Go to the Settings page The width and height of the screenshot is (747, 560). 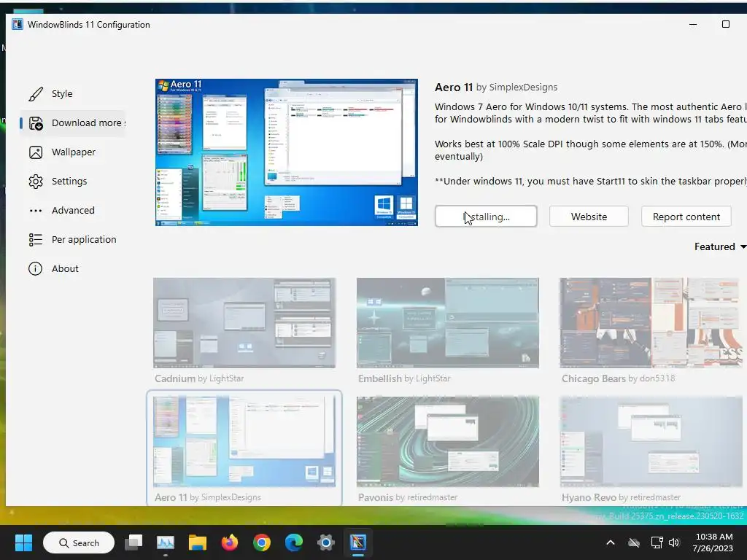click(69, 181)
